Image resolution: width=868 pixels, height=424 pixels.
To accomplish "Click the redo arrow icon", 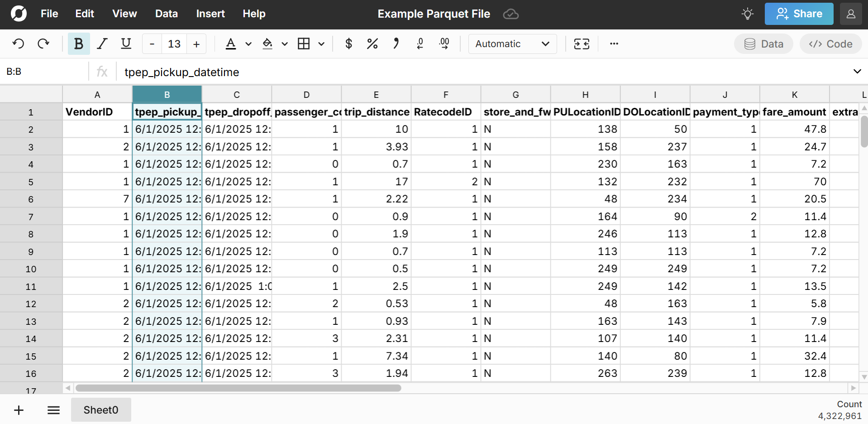I will [x=43, y=44].
